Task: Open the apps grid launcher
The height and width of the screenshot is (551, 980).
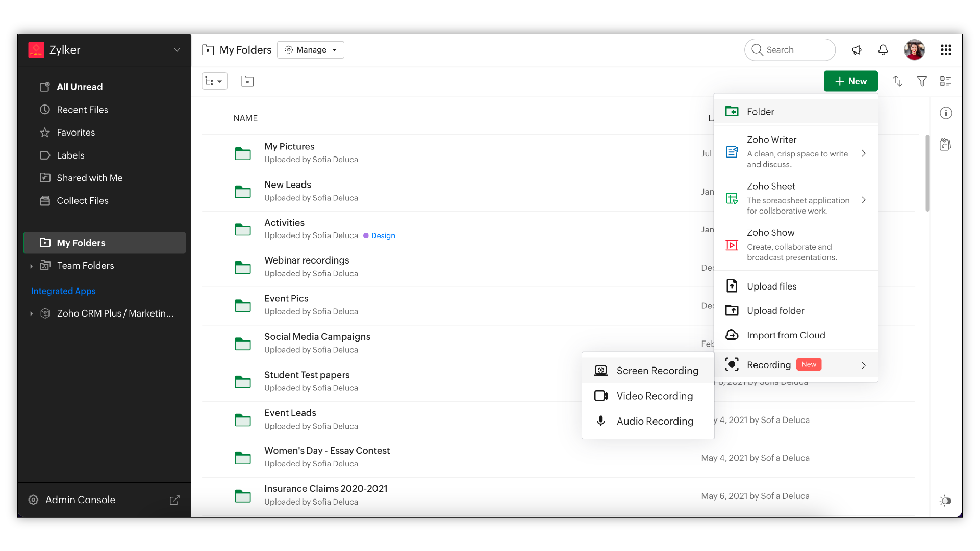Action: [946, 50]
